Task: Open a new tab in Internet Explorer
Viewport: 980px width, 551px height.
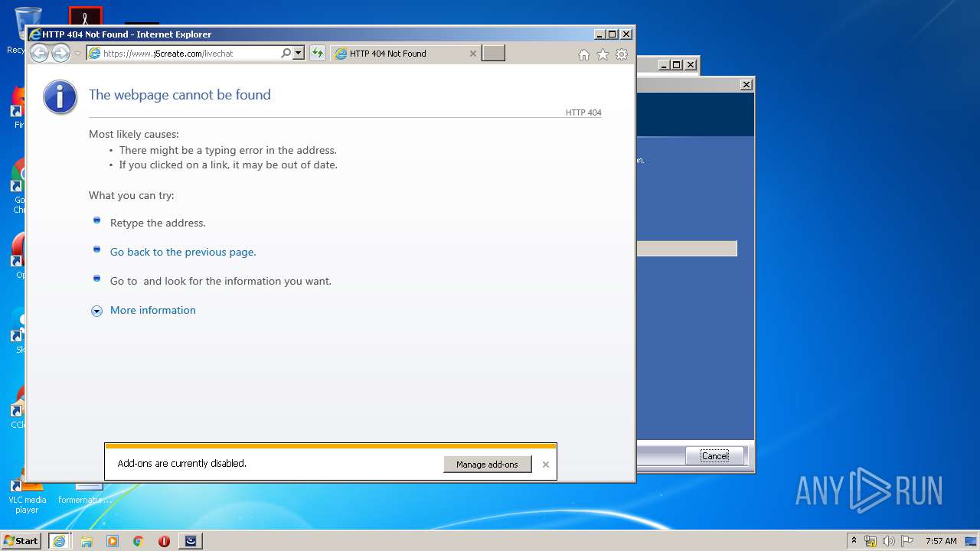Action: coord(493,53)
